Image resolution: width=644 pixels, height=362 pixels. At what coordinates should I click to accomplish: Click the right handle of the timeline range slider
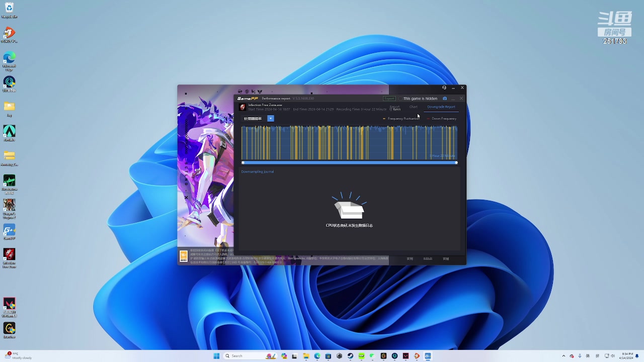[456, 162]
